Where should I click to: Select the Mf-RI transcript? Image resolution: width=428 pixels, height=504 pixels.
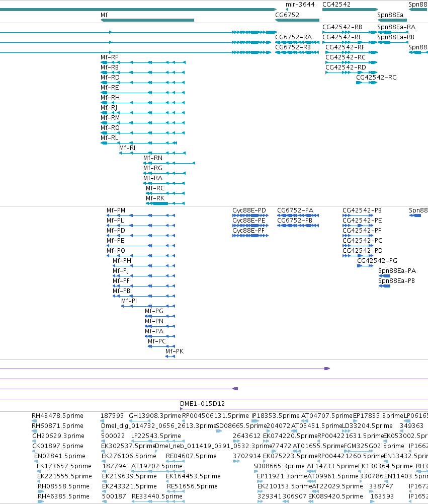tap(152, 153)
